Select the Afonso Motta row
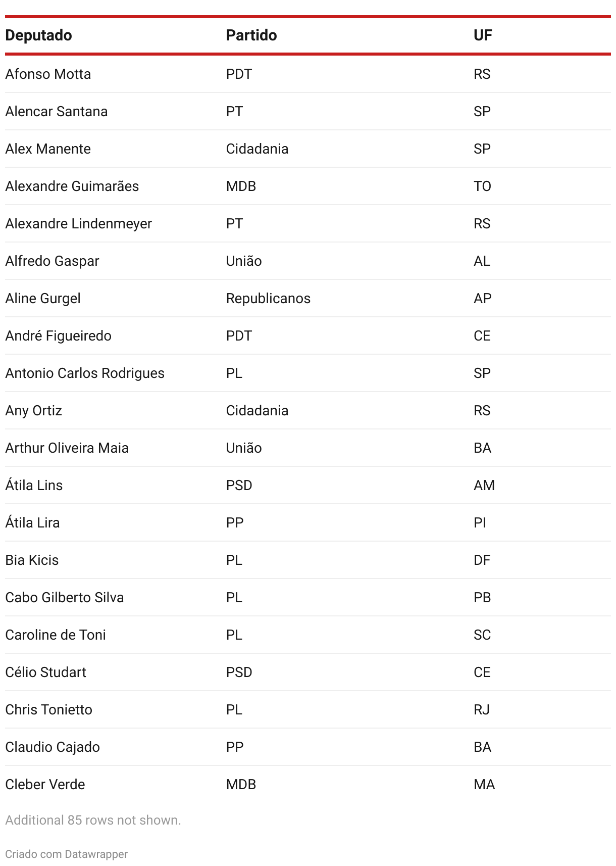Screen dimensions: 616x866 [x=308, y=74]
